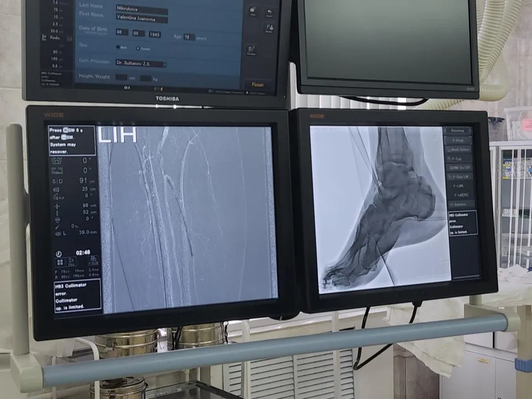
Task: Click the top-left icon in right panel
Action: point(253,12)
